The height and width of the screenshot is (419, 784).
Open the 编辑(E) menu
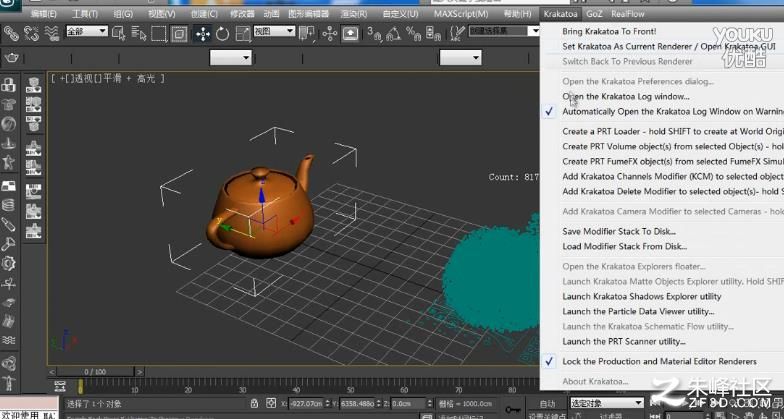(x=44, y=14)
